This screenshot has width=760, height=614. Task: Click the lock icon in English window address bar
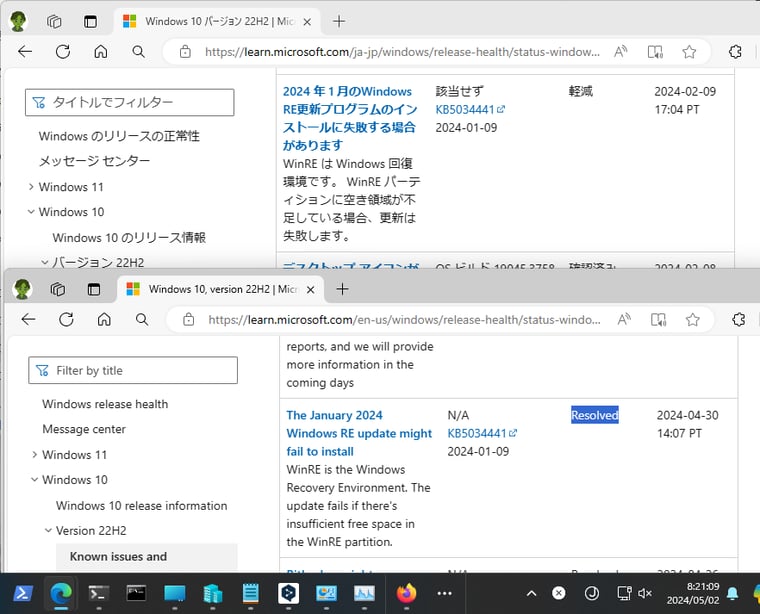tap(189, 319)
